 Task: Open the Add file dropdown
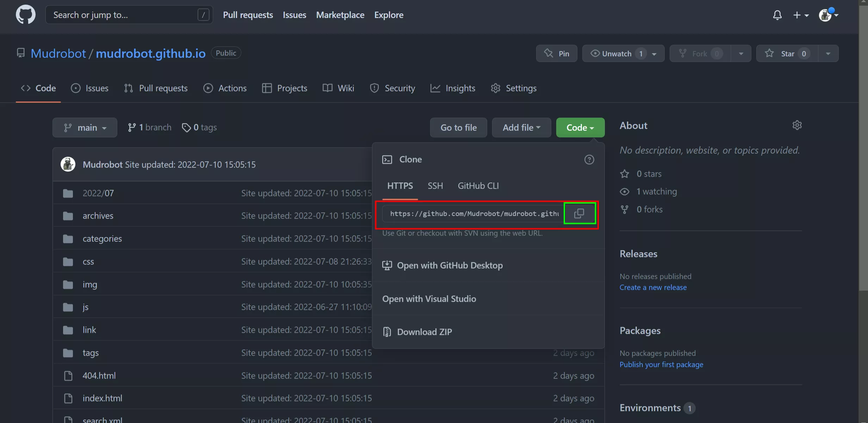coord(521,127)
